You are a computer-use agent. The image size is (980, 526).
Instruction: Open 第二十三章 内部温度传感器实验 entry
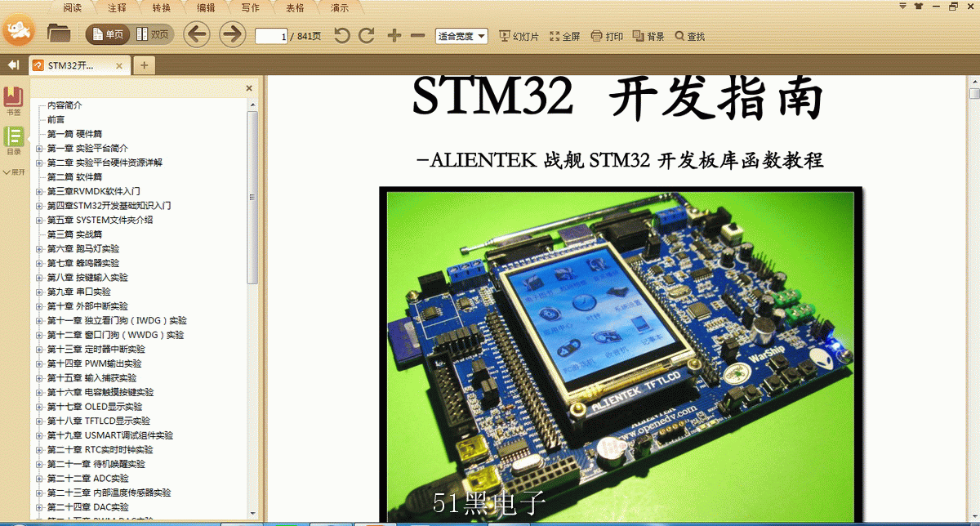pos(109,493)
